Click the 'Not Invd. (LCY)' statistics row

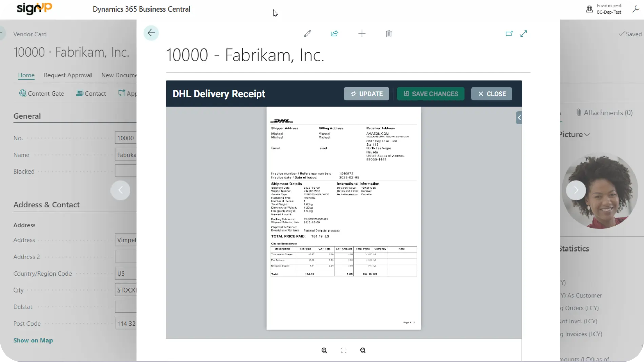click(x=579, y=321)
